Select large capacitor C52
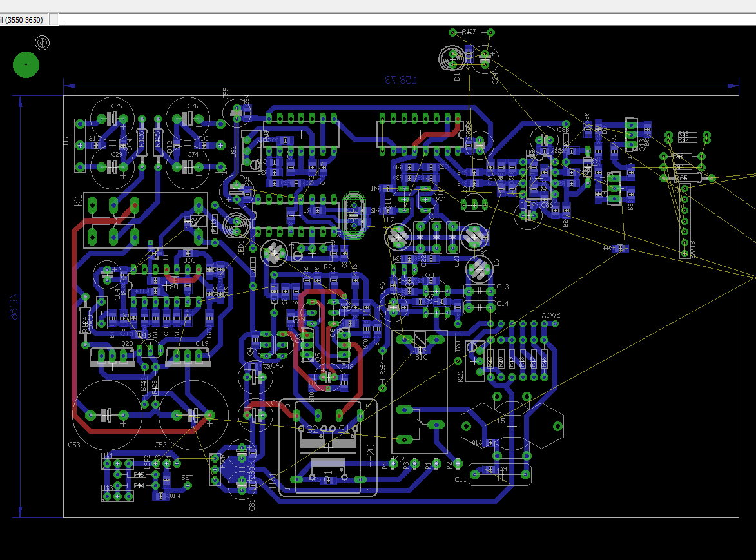Screen dimensions: 756x560 [193, 415]
